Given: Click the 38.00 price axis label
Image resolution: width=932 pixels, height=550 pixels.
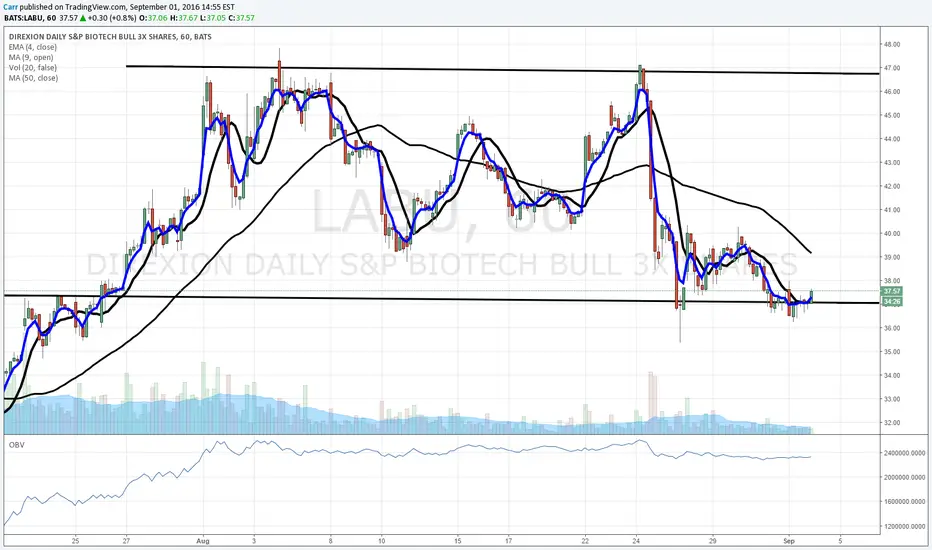Looking at the screenshot, I should pyautogui.click(x=892, y=281).
